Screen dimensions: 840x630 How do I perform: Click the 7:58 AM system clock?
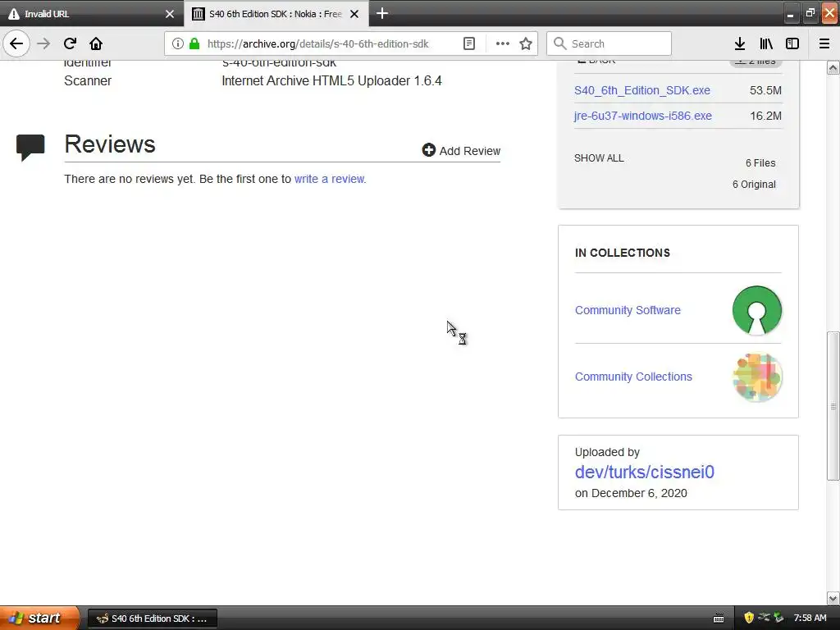click(x=810, y=618)
